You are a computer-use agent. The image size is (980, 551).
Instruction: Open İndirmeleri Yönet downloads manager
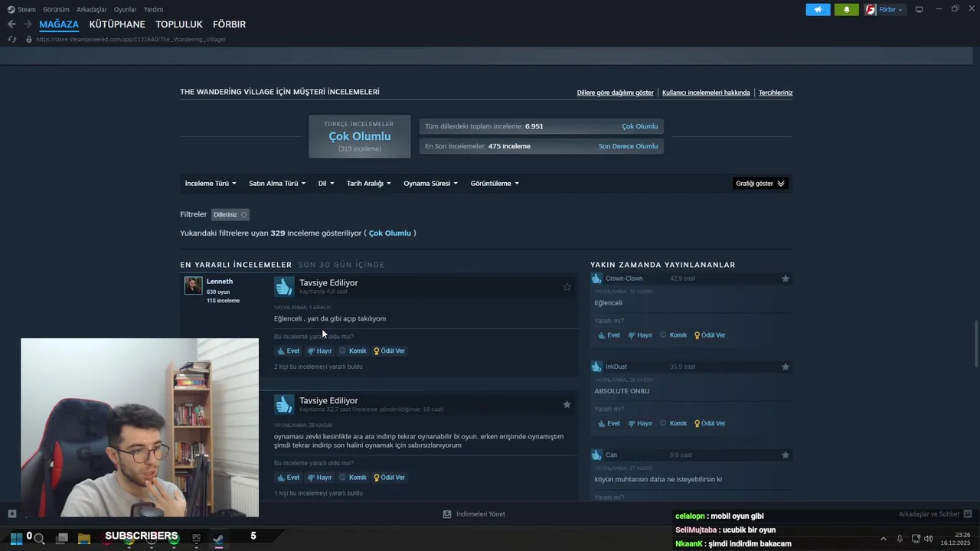coord(474,514)
